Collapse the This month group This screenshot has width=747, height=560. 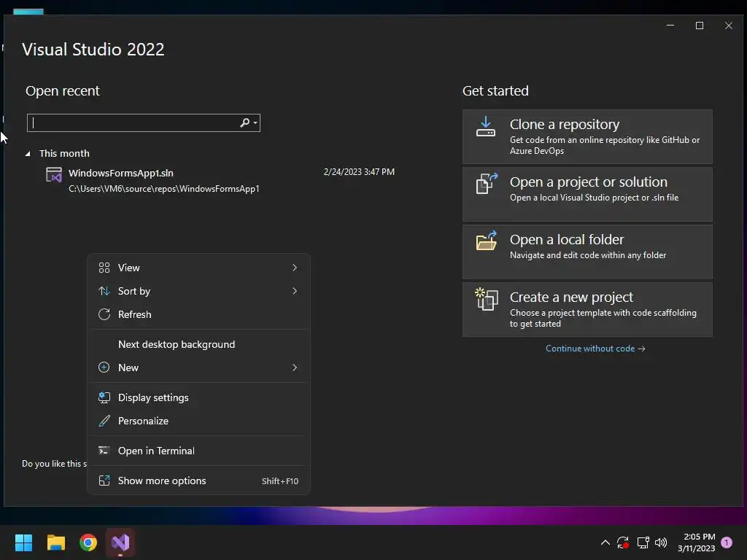(28, 153)
